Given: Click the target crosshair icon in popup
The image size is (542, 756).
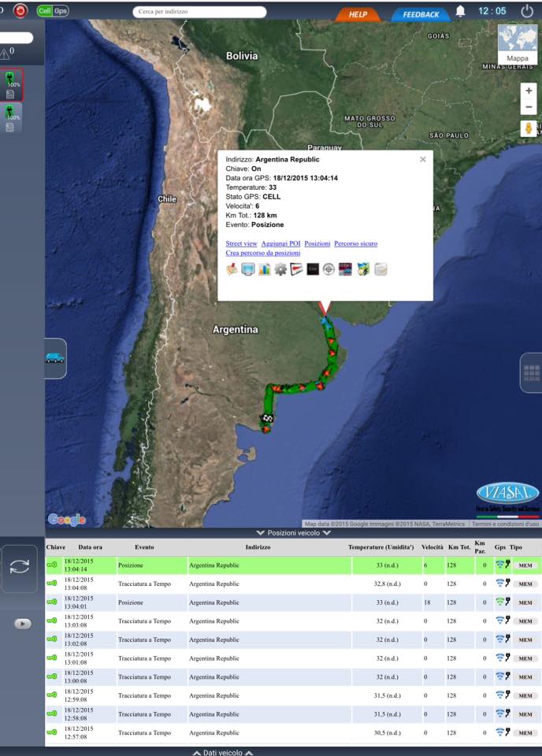Looking at the screenshot, I should click(x=329, y=269).
